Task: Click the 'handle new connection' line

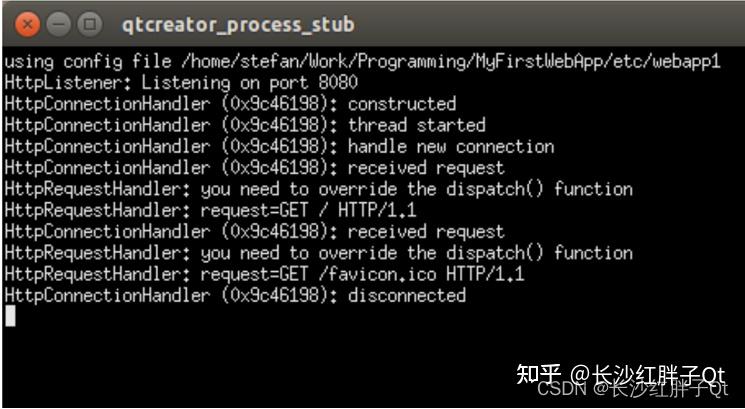Action: click(279, 147)
